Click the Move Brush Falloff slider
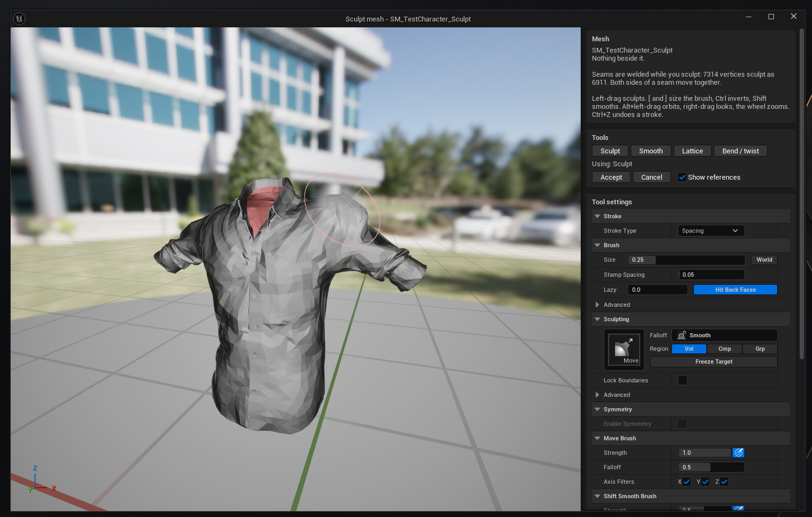 coord(711,467)
